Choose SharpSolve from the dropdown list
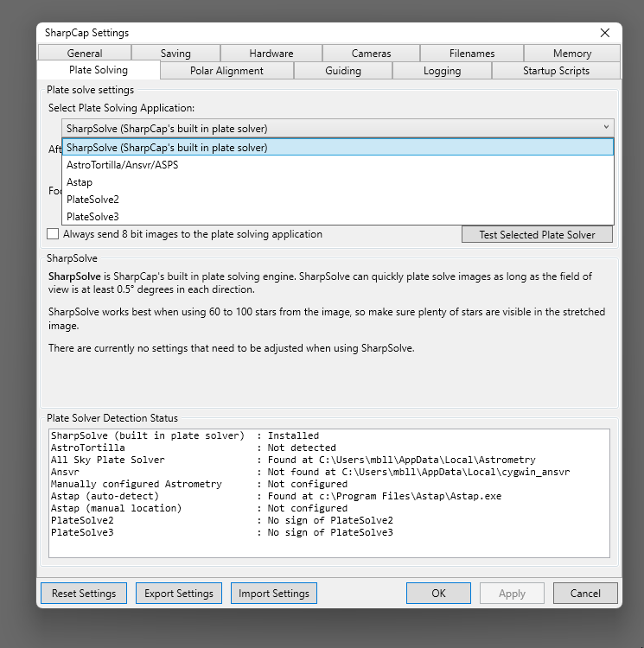Viewport: 644px width, 648px height. pyautogui.click(x=338, y=148)
